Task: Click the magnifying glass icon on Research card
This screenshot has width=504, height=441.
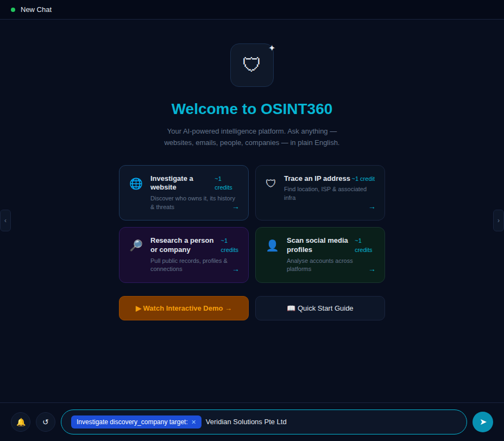Action: pos(136,245)
